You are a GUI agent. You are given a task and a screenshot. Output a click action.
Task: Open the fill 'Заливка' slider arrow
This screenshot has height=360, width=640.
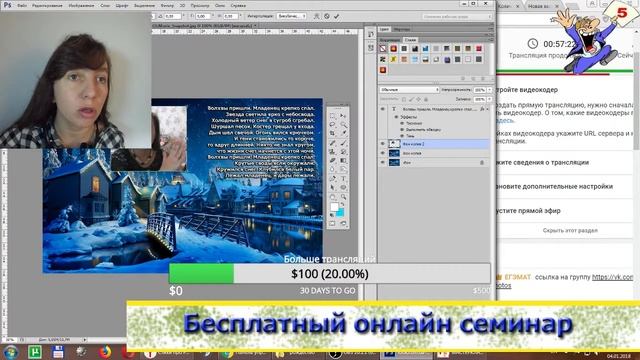[489, 99]
